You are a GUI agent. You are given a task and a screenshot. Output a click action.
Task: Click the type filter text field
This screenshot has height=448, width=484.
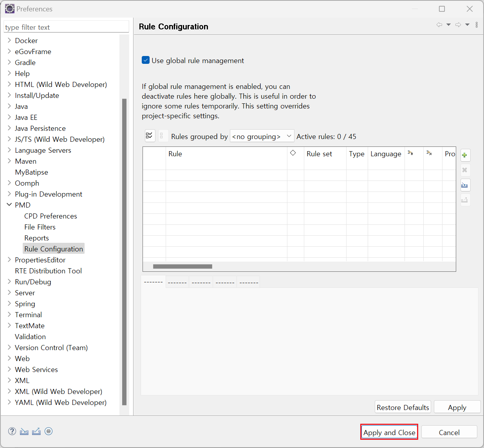[x=66, y=27]
